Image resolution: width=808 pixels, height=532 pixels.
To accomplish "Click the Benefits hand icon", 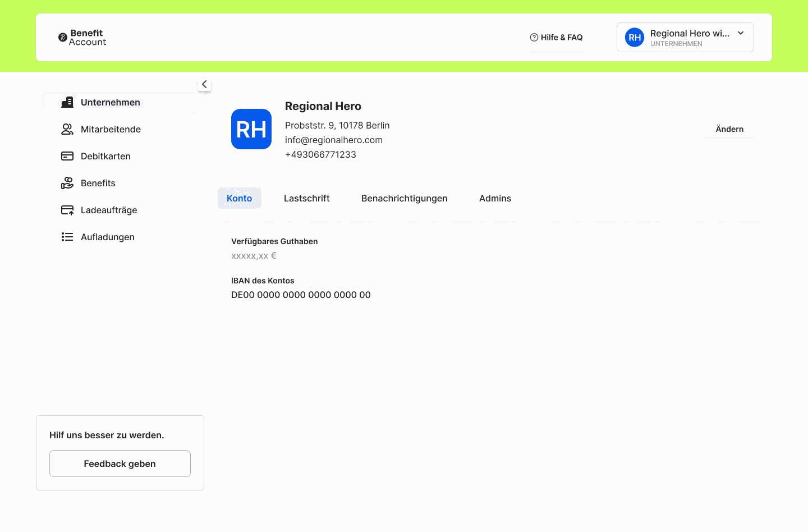I will (67, 183).
